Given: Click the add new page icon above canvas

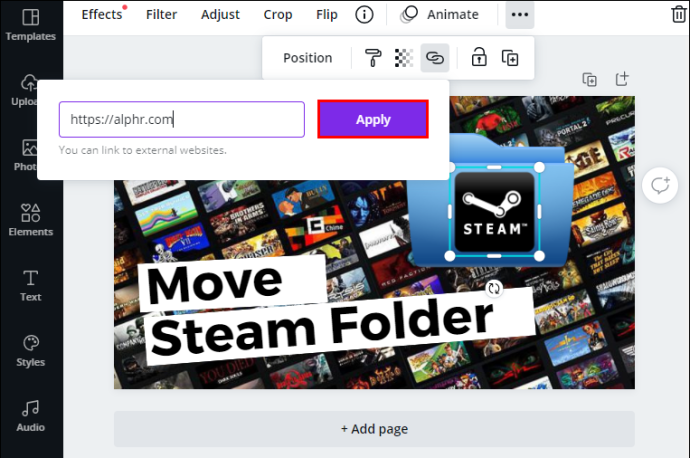Looking at the screenshot, I should tap(622, 79).
